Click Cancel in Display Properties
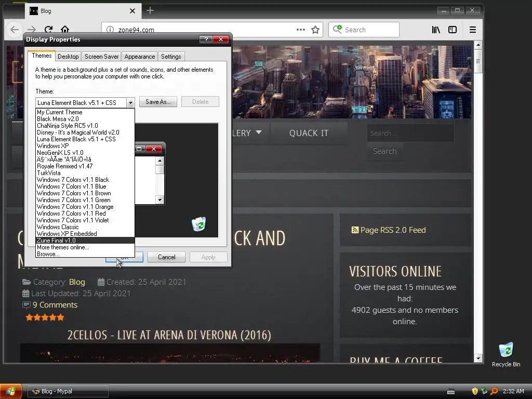This screenshot has height=399, width=532. click(x=167, y=257)
